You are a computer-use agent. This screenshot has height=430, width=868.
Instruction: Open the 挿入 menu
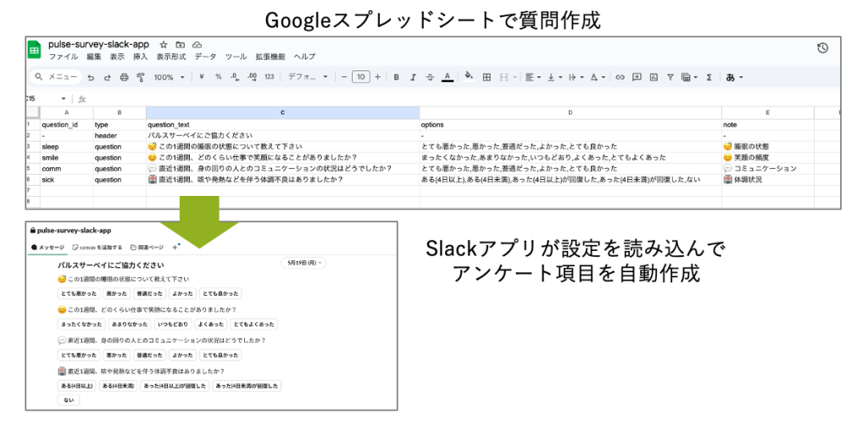point(140,57)
